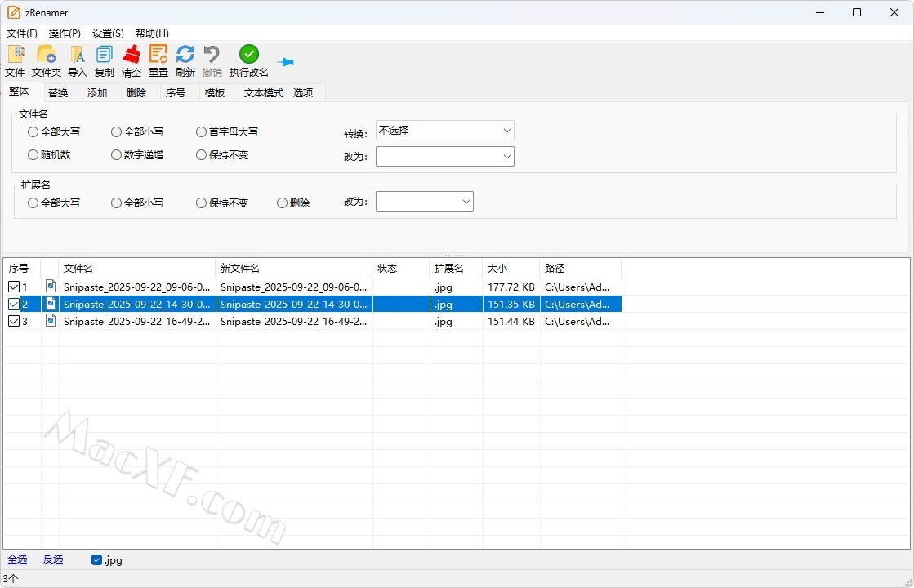Click the 文件 add-file toolbar icon

(x=15, y=55)
